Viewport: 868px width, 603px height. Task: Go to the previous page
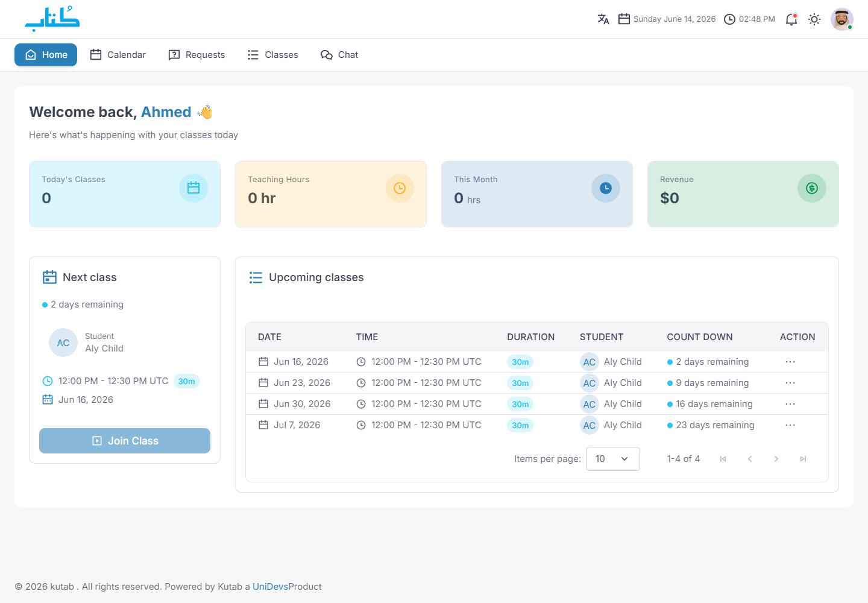(750, 459)
